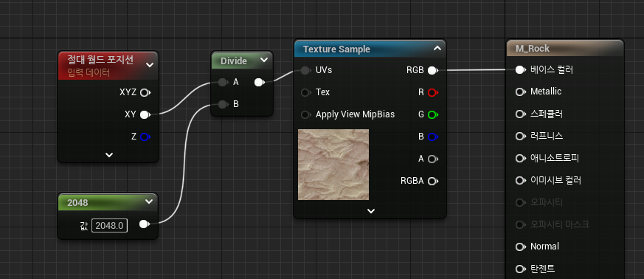
Task: Click the Metallic label text
Action: click(546, 92)
